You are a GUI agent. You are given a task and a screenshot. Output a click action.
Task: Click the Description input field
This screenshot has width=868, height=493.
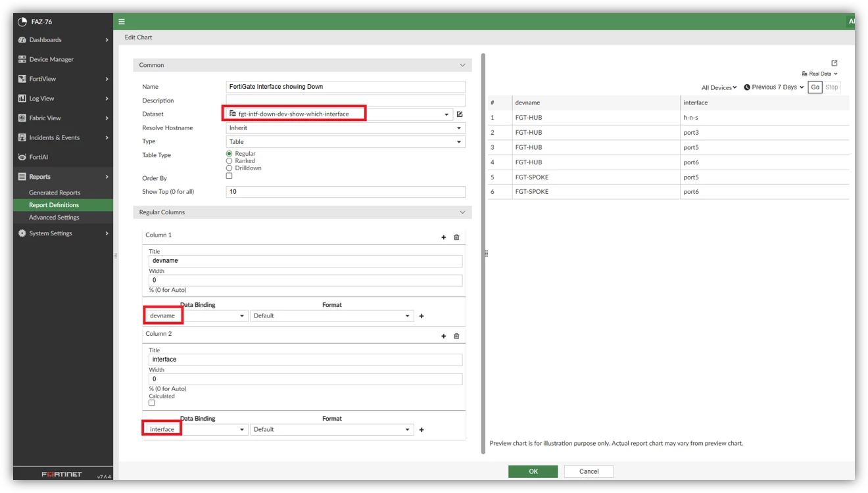point(345,101)
